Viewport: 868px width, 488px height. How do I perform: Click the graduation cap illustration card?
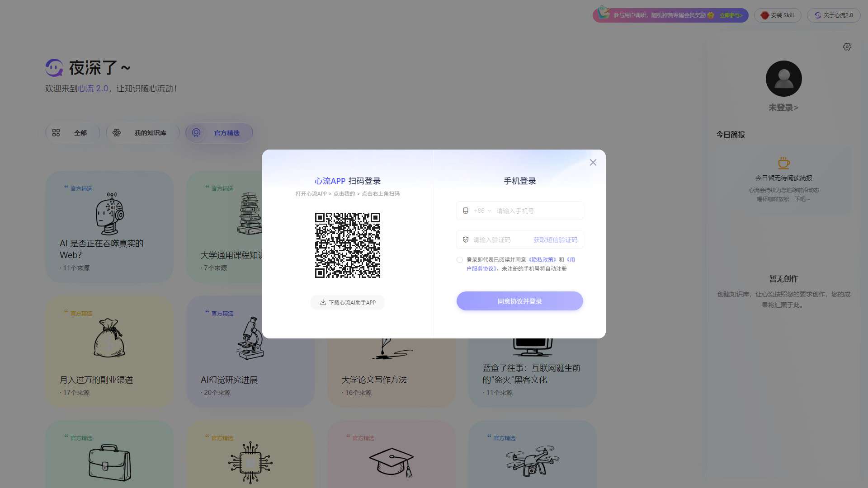coord(392,455)
